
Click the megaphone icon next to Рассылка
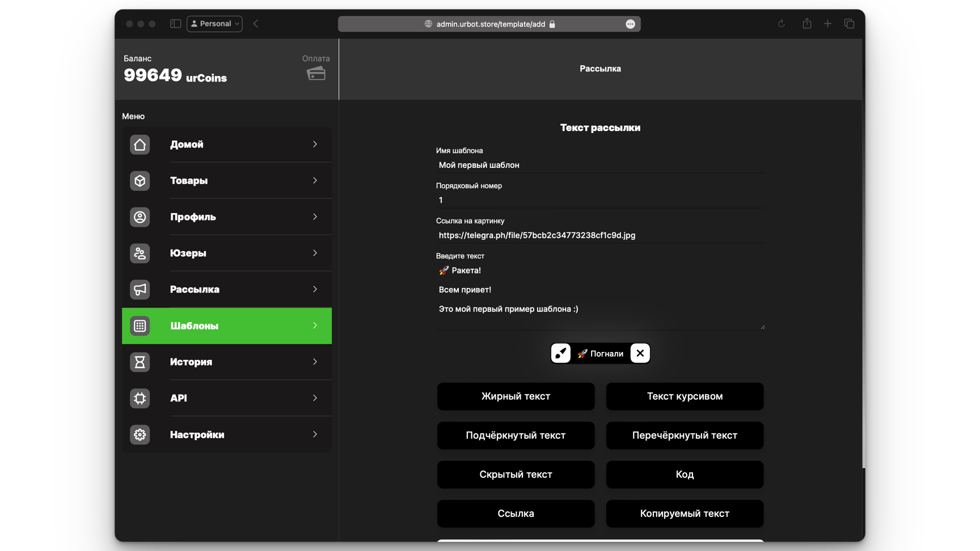pos(140,290)
